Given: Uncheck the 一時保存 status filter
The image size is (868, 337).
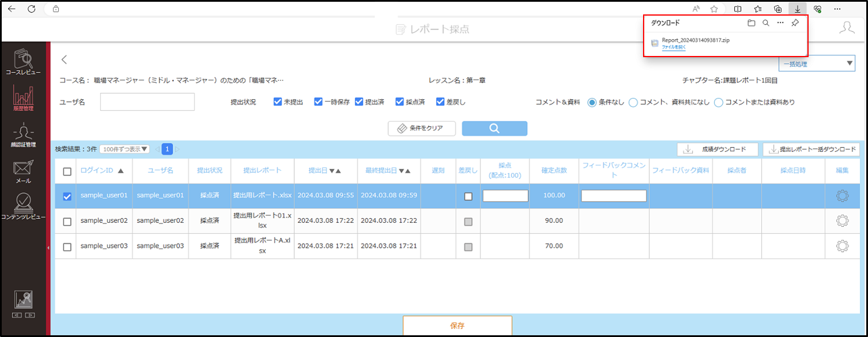Looking at the screenshot, I should pos(318,102).
